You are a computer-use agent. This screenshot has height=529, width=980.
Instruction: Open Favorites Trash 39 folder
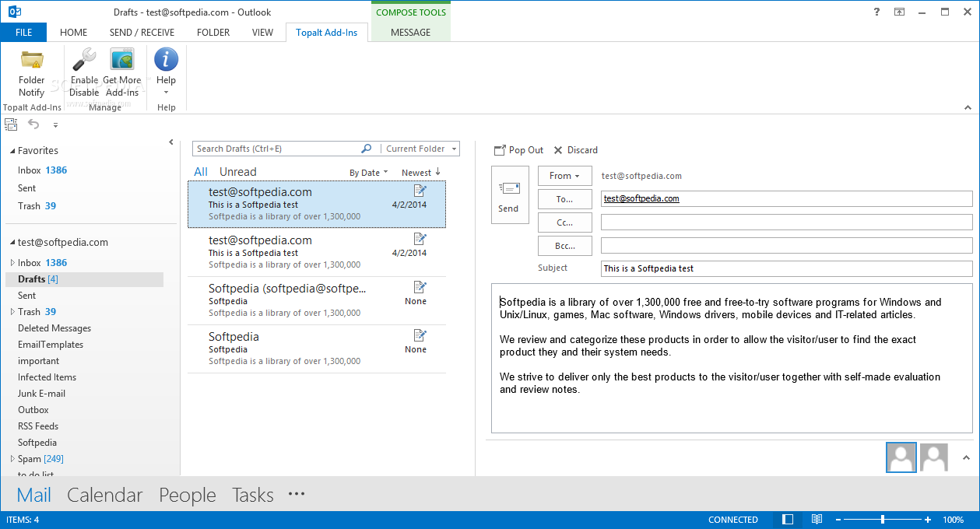pos(37,206)
